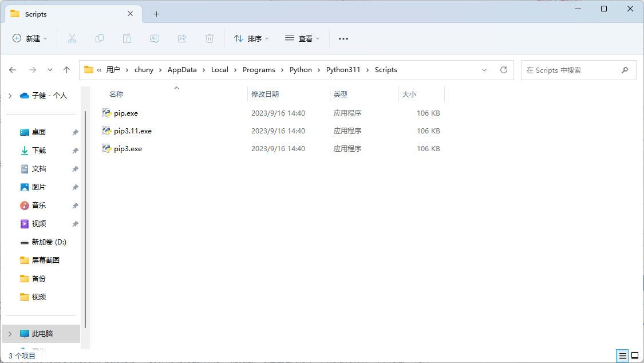This screenshot has height=363, width=644.
Task: Open the 新建 dropdown menu
Action: pyautogui.click(x=30, y=38)
